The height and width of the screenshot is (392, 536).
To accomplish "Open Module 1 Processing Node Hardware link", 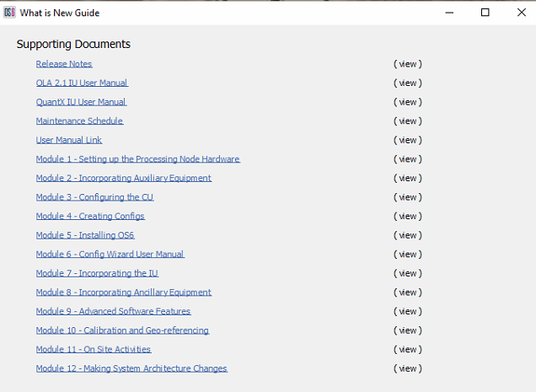I will click(137, 159).
